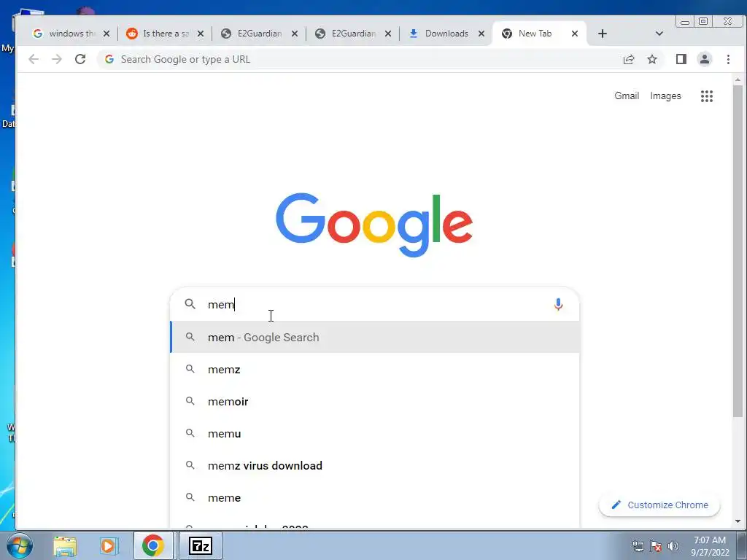Screen dimensions: 747x560
Task: Pick the 'memz virus download' suggestion
Action: pos(375,465)
